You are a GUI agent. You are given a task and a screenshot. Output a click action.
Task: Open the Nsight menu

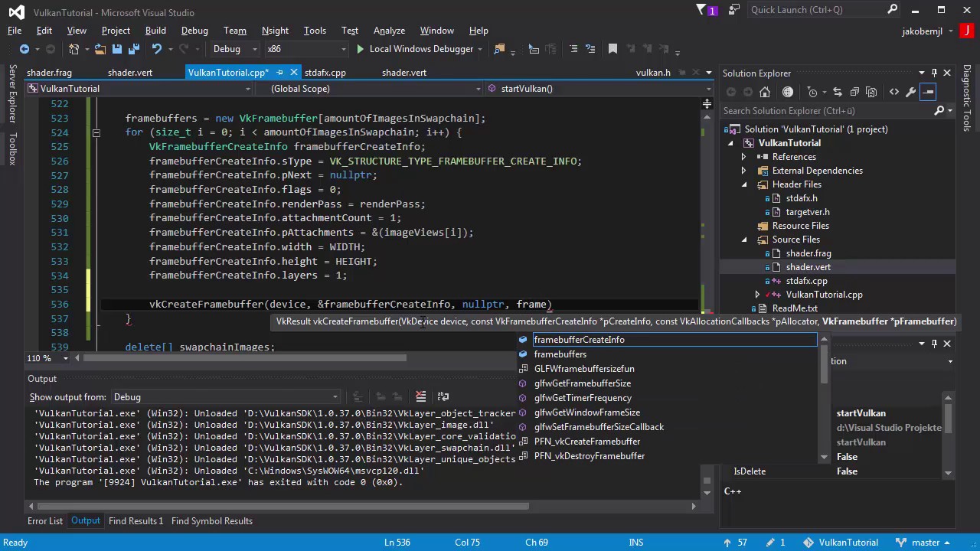pos(275,31)
